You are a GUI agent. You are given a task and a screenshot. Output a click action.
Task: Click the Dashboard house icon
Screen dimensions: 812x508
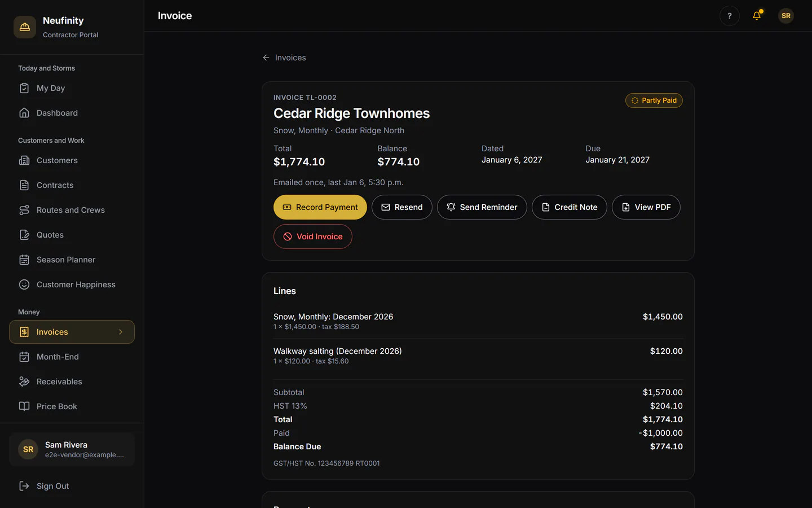click(x=24, y=113)
